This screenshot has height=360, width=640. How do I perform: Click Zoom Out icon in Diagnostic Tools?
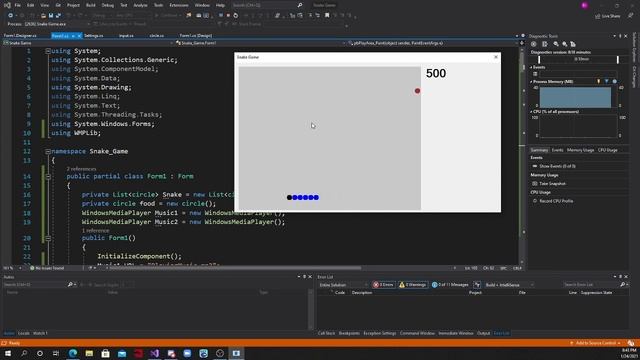click(564, 44)
